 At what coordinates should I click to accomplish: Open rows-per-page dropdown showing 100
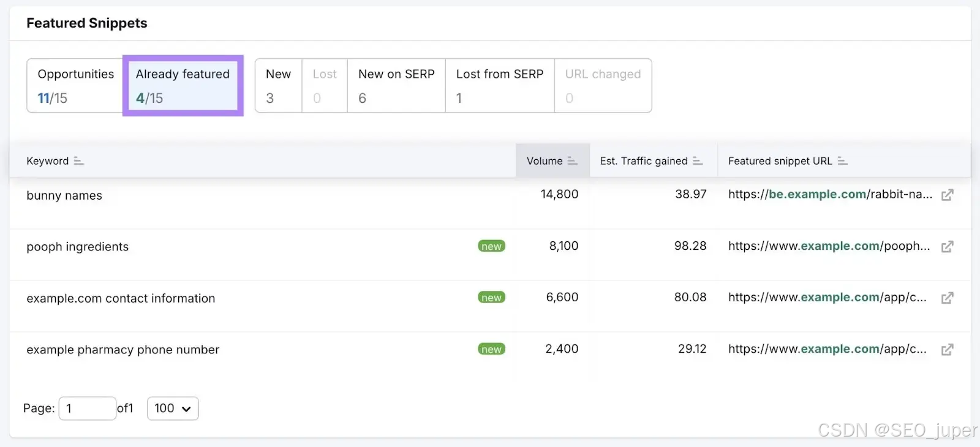[x=173, y=408]
